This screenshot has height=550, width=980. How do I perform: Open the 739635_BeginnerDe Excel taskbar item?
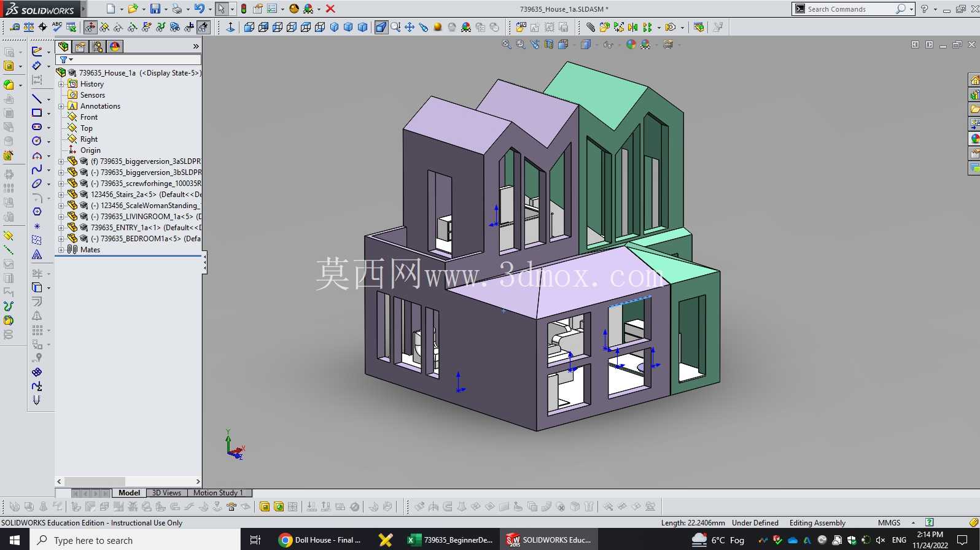[x=450, y=540]
